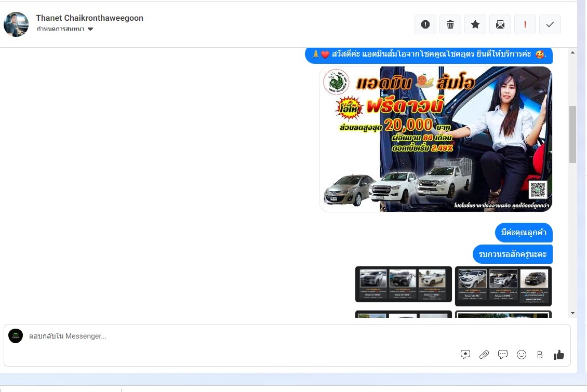Viewport: 587px width, 392px height.
Task: Open Thanet Chaikronthaweegoon's profile picture
Action: (16, 24)
